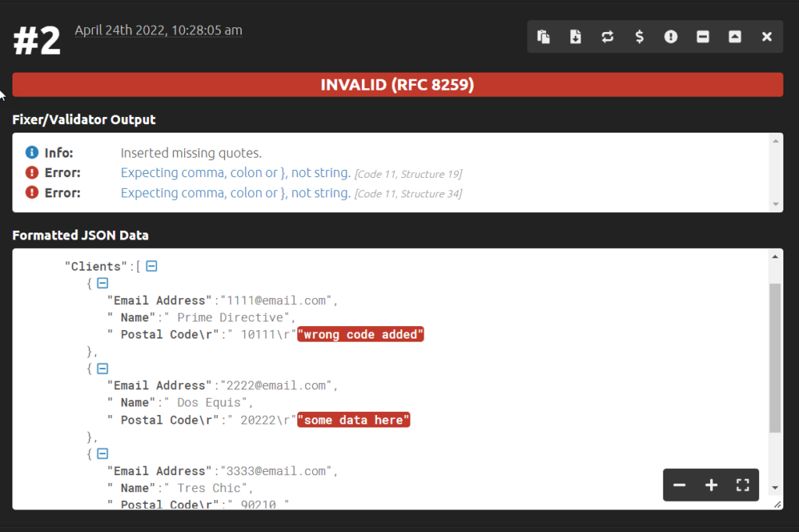Click the 'wrong code added' badge
Screen dimensions: 799x532
coord(360,334)
